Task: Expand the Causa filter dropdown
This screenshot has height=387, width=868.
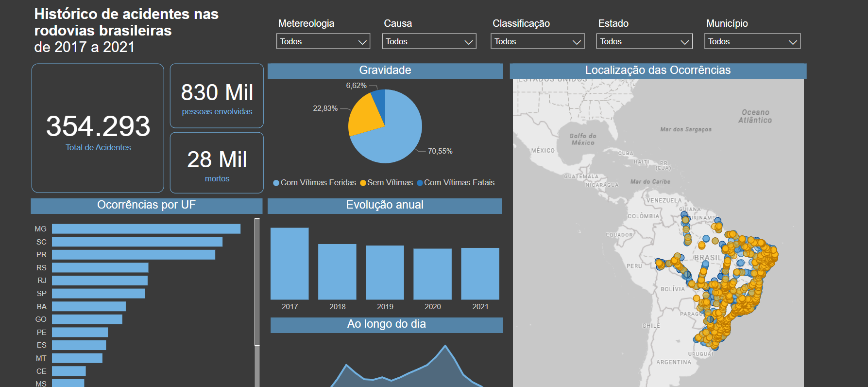Action: click(x=429, y=41)
